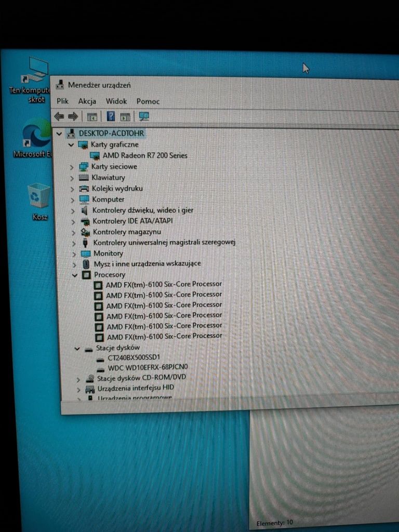This screenshot has width=399, height=532.
Task: Expand the Kolejki wydruku category
Action: click(72, 189)
